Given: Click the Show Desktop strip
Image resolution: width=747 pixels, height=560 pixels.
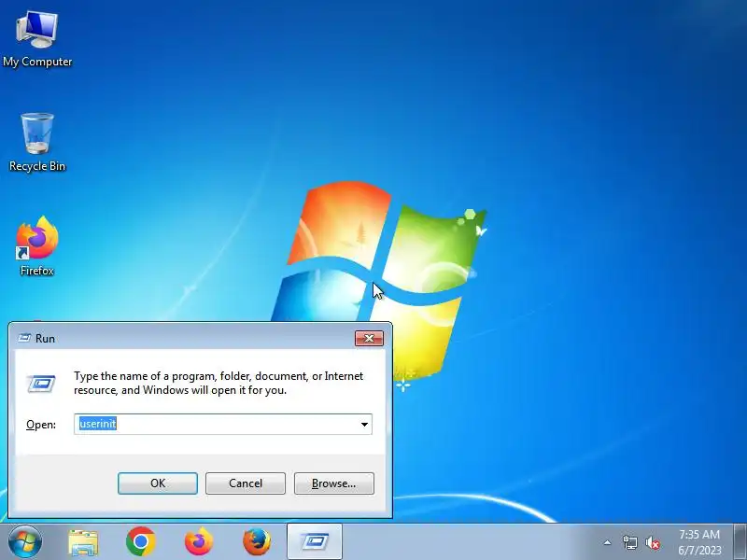Looking at the screenshot, I should tap(740, 542).
